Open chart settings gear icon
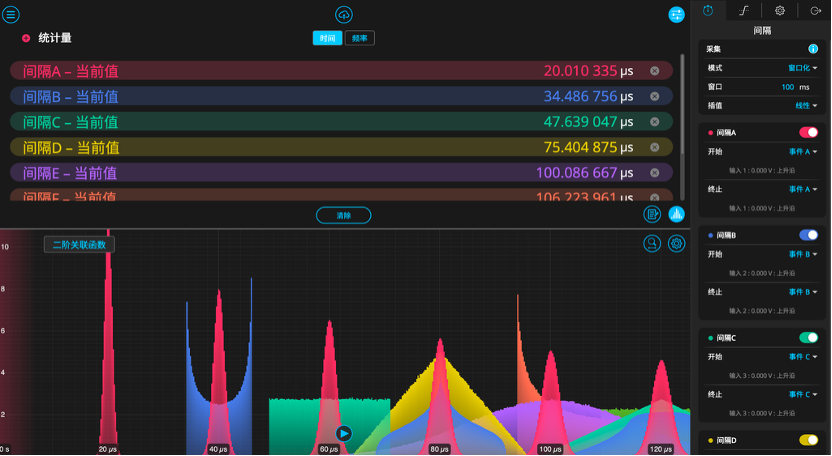The width and height of the screenshot is (832, 456). (x=677, y=243)
